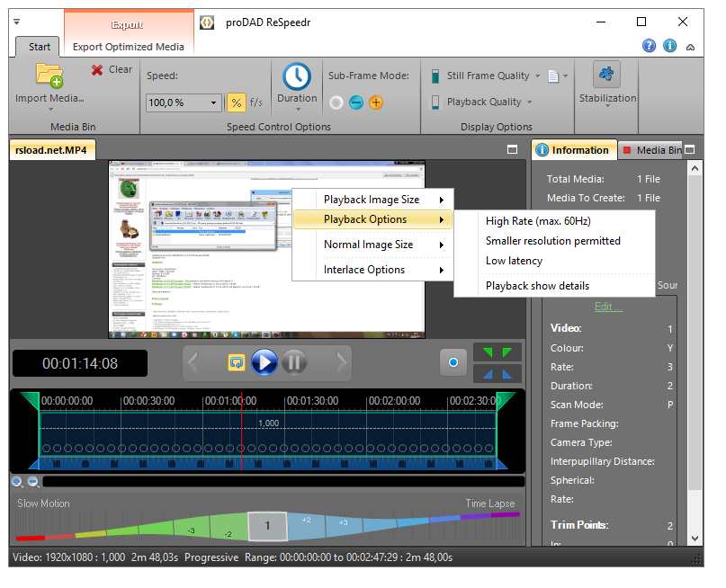Viewport: 726px width, 588px height.
Task: Click the red playhead on timeline
Action: pos(241,432)
